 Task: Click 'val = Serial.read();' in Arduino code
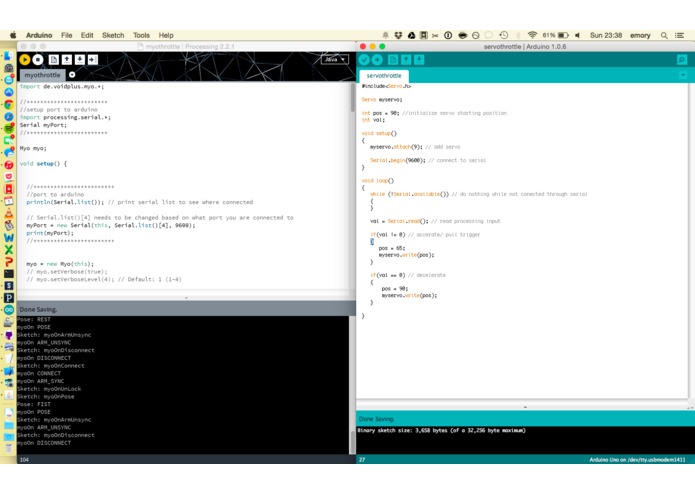399,221
